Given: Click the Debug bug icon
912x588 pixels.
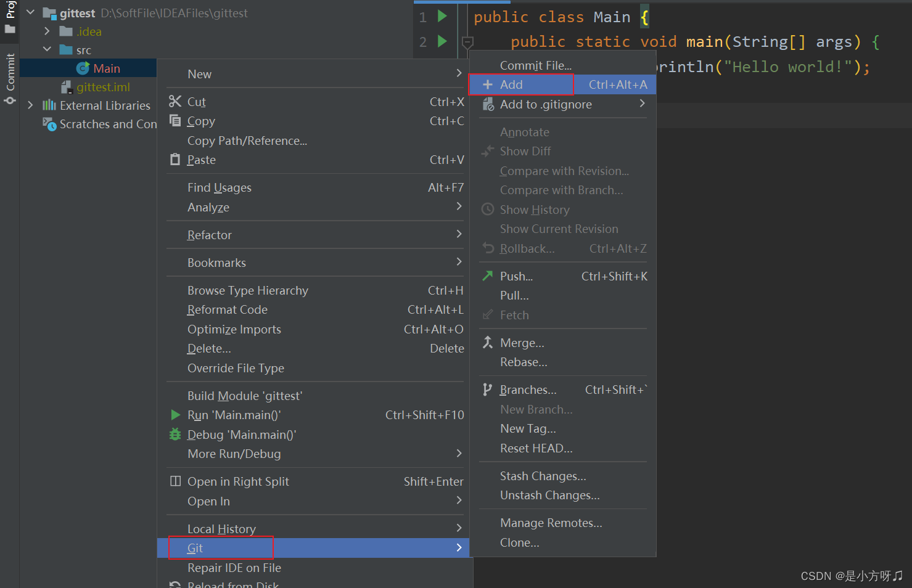Looking at the screenshot, I should tap(175, 434).
